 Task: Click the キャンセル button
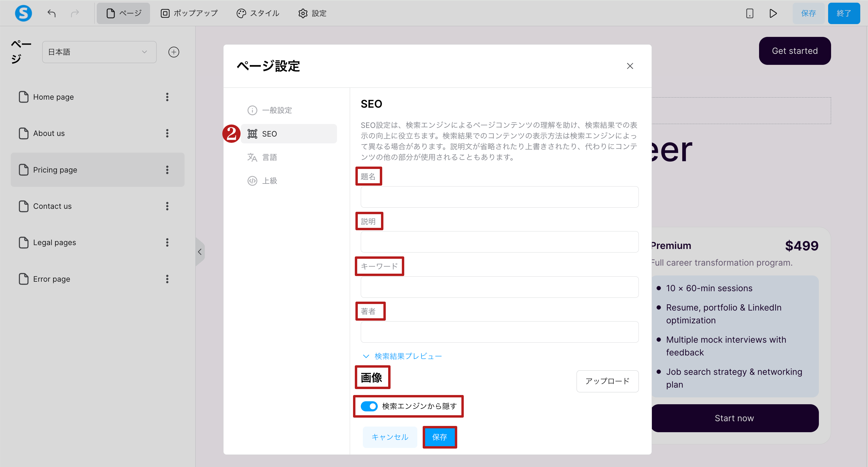pyautogui.click(x=390, y=437)
